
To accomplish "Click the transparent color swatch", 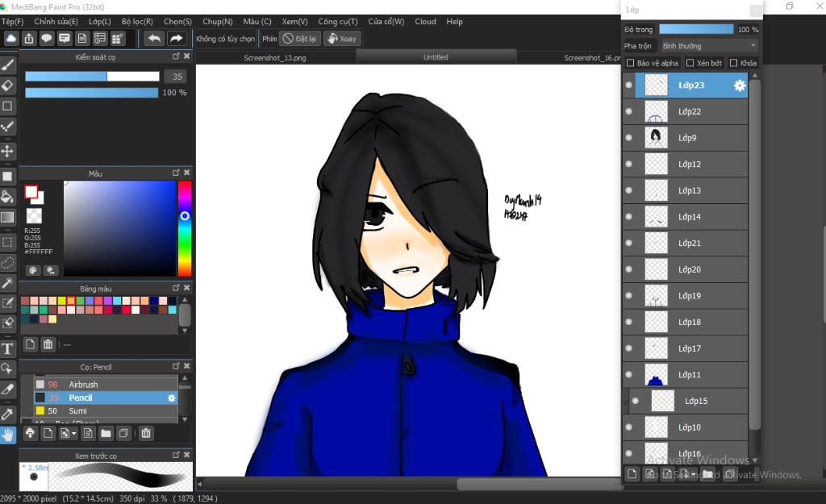I will 34,216.
